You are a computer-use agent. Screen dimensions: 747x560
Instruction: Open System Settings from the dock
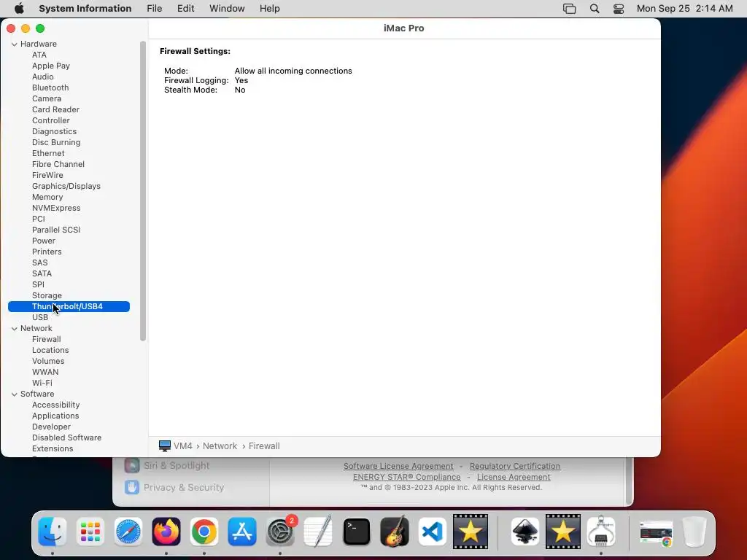[280, 532]
